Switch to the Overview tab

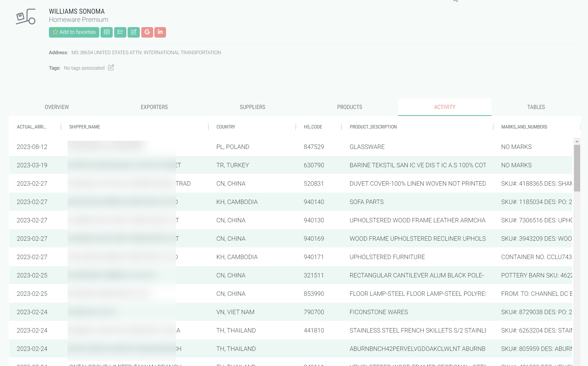point(57,107)
